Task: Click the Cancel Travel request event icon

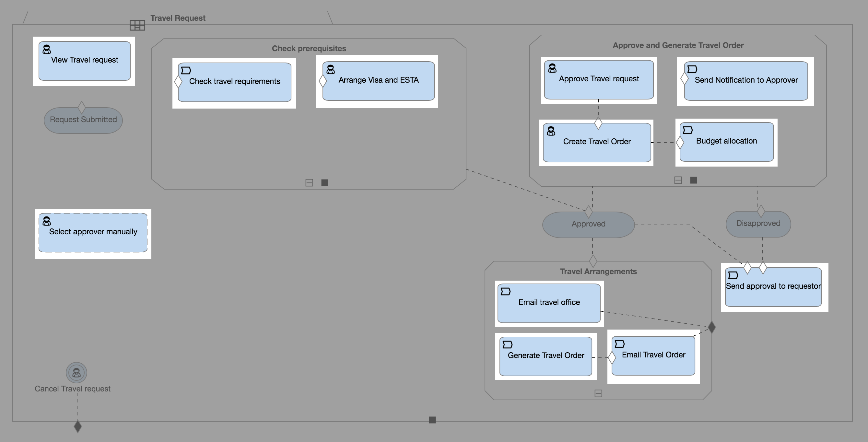Action: [76, 373]
